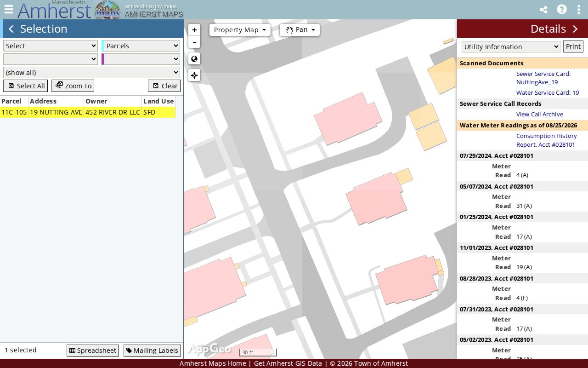The image size is (588, 368).
Task: Open Get Amherst GIS Data footer link
Action: click(288, 363)
